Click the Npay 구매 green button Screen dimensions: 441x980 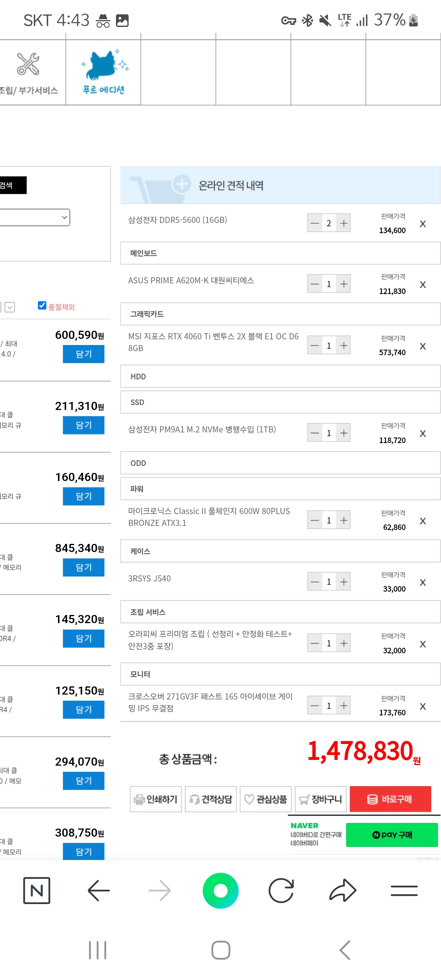click(392, 835)
